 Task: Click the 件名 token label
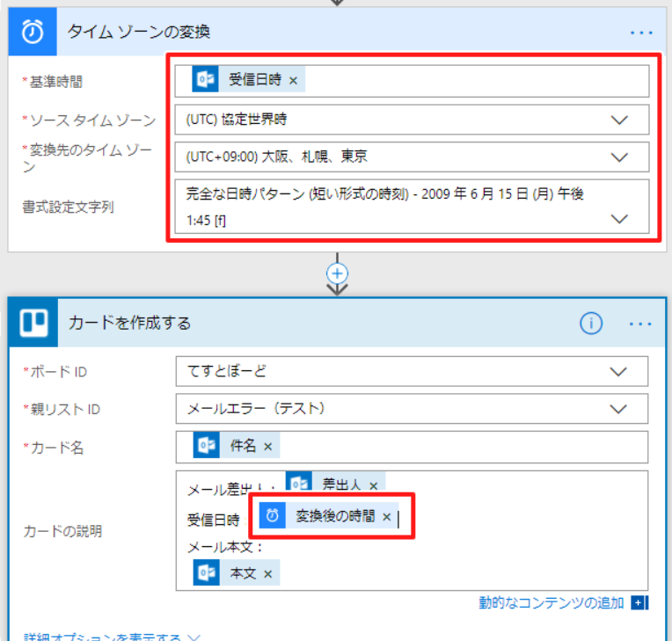pos(243,446)
